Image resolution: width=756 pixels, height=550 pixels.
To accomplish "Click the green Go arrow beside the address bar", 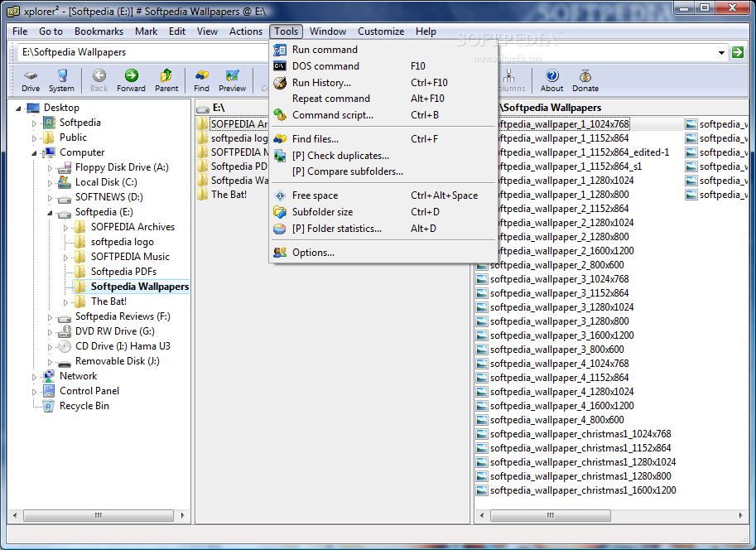I will [738, 52].
